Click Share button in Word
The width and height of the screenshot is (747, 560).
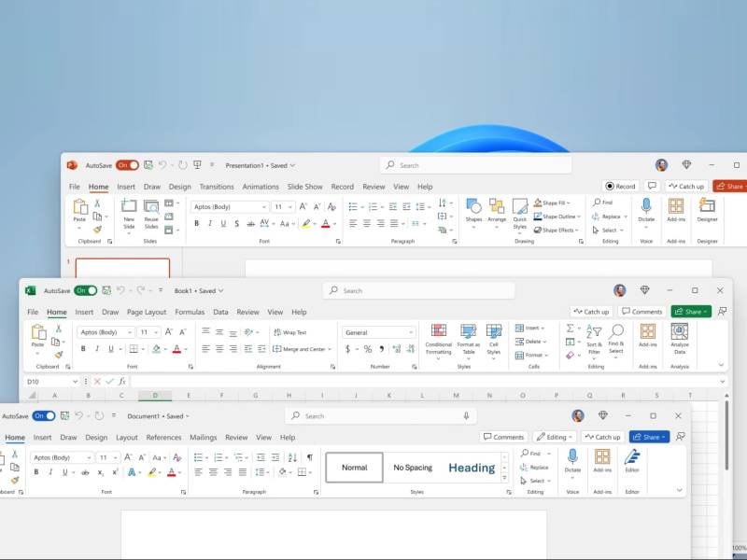649,437
